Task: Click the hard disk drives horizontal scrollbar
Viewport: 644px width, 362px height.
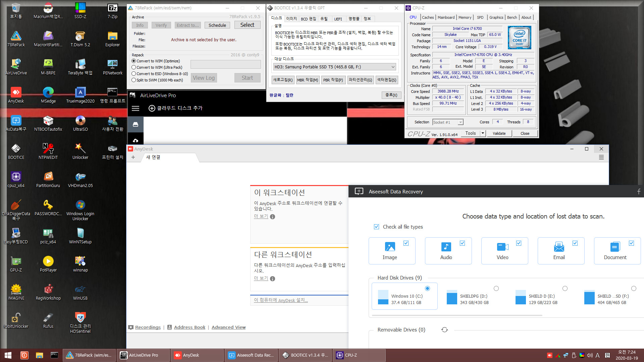Action: 457,315
